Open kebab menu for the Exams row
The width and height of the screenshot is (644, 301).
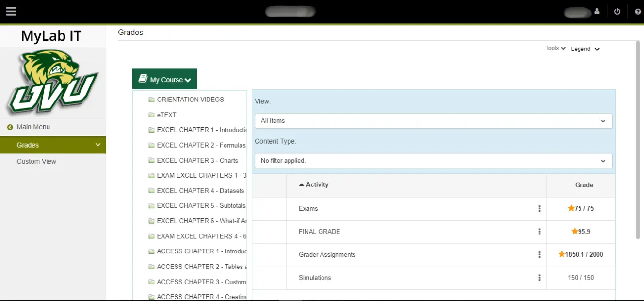click(539, 209)
